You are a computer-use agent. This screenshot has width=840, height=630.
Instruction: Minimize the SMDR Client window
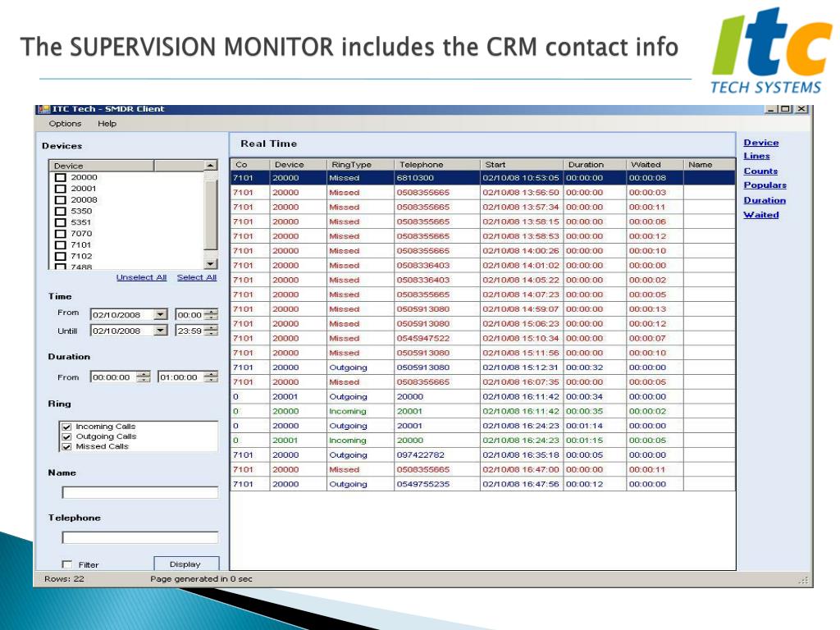tap(771, 109)
